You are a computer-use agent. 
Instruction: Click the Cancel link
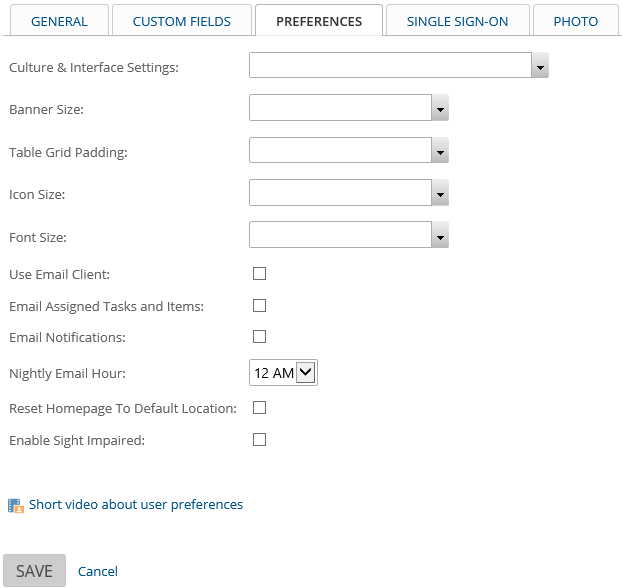[x=98, y=571]
